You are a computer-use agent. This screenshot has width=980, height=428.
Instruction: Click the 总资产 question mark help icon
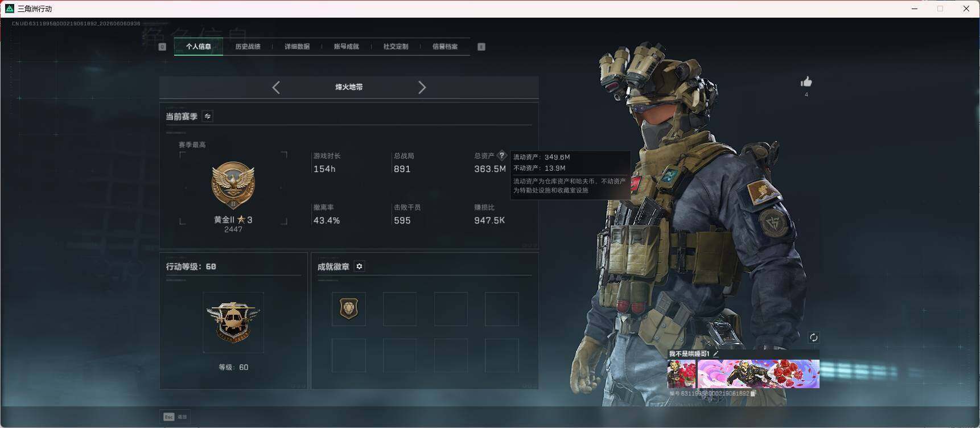501,155
